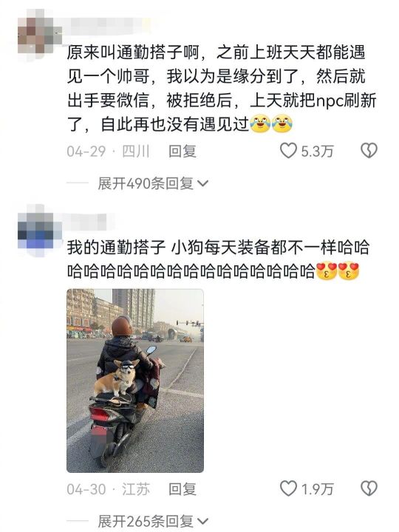Tap the 5.3万 like count

click(x=317, y=151)
